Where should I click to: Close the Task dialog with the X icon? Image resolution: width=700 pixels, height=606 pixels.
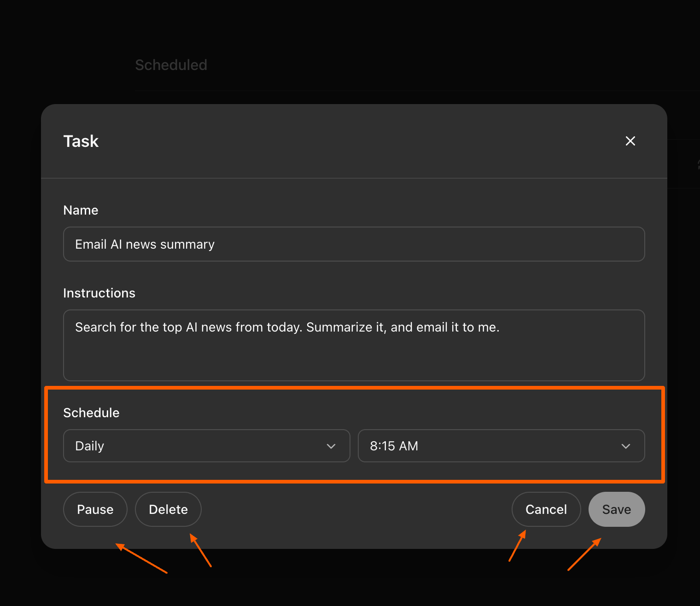click(x=630, y=141)
